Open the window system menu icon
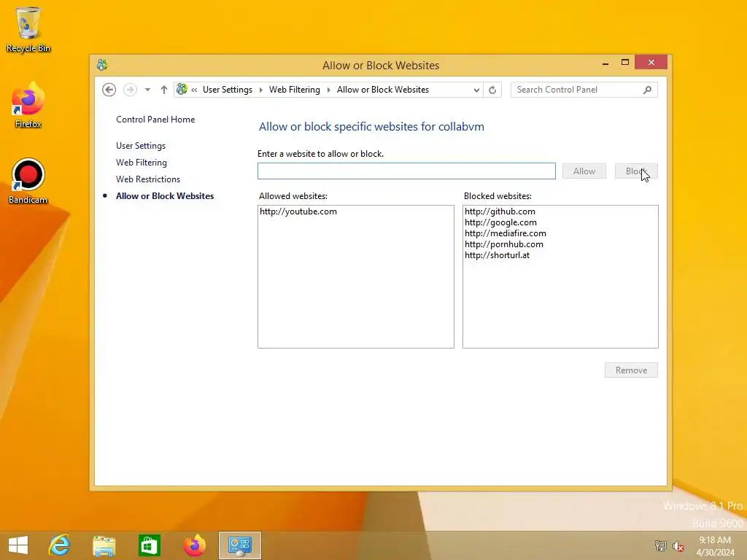Image resolution: width=747 pixels, height=560 pixels. [x=102, y=65]
